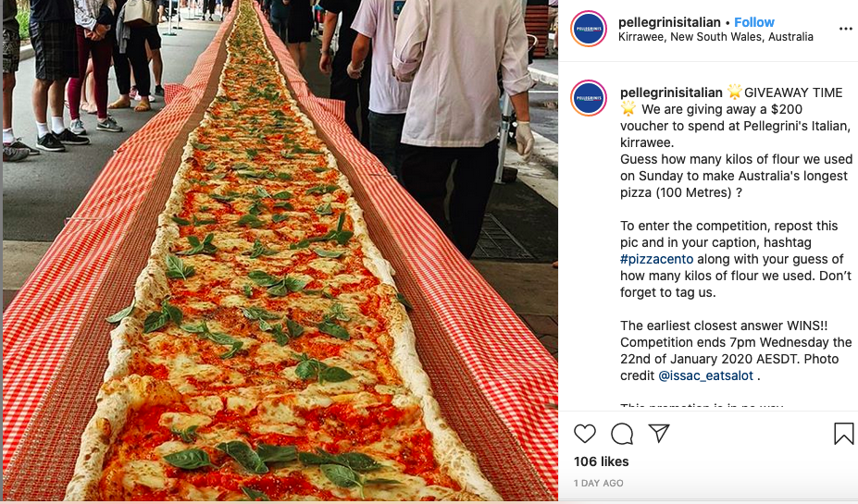Screen dimensions: 858x504
Task: Click the 1 DAY AGO timestamp
Action: tap(598, 484)
